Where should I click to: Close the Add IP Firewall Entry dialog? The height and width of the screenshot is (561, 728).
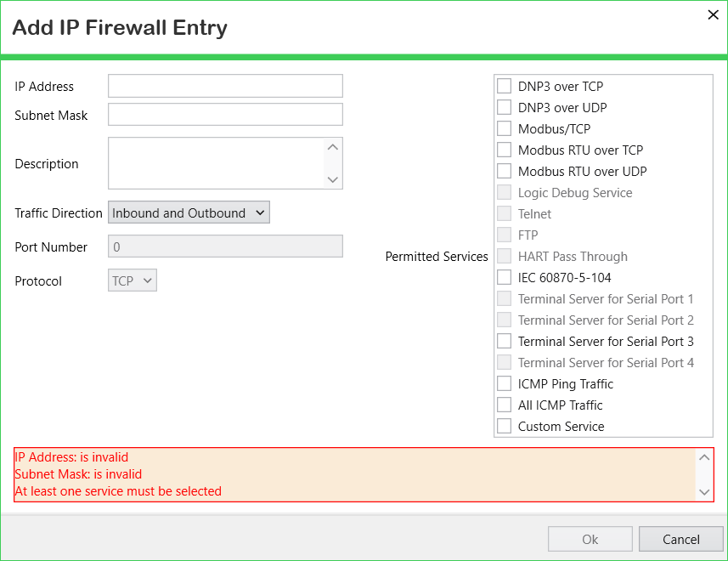[x=713, y=14]
